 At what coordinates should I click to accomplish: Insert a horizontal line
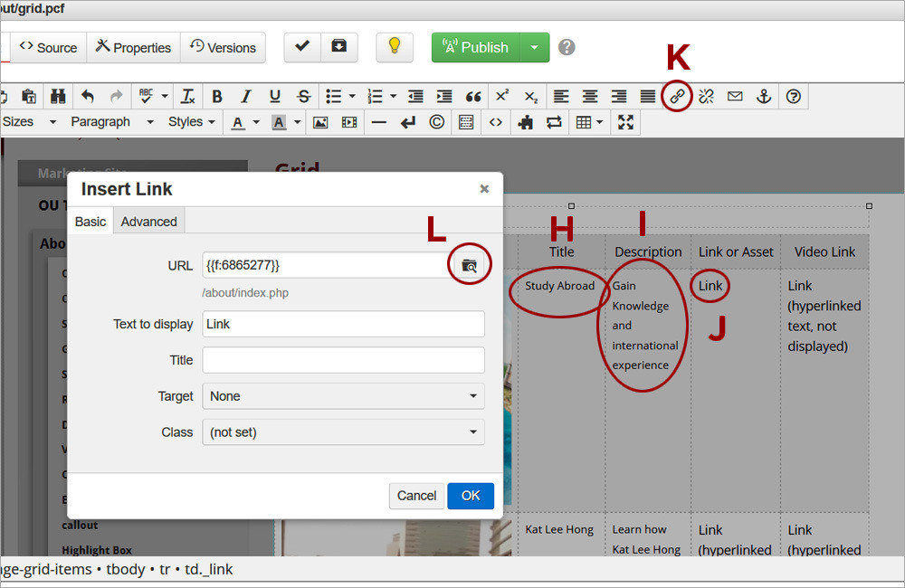tap(378, 122)
